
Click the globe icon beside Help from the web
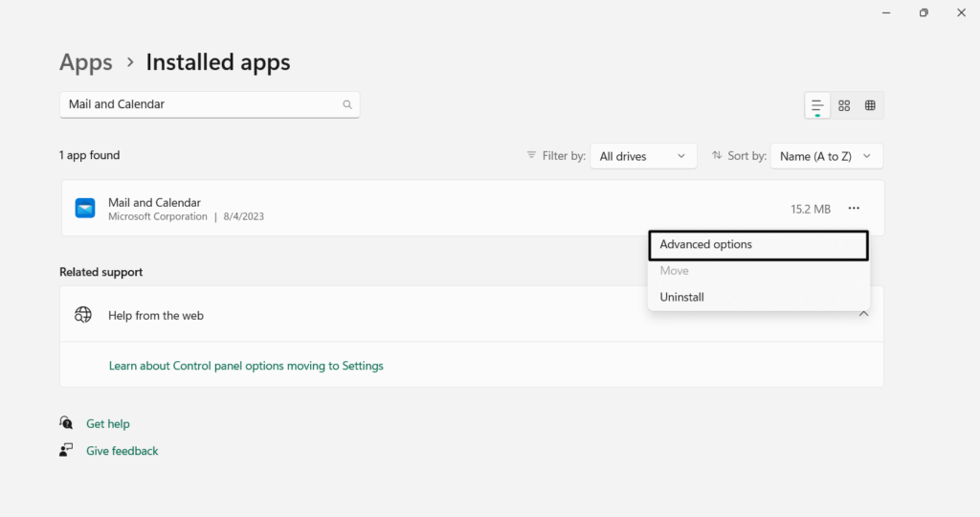point(83,315)
